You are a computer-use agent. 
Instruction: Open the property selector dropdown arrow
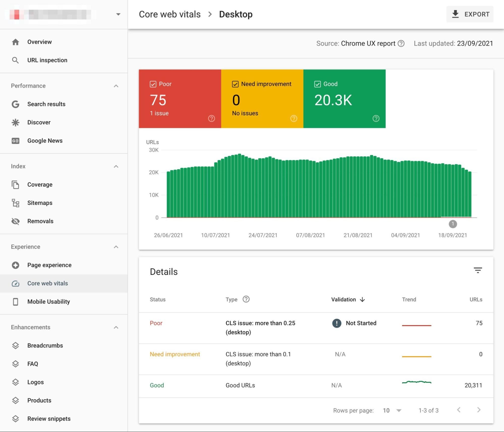(x=118, y=14)
